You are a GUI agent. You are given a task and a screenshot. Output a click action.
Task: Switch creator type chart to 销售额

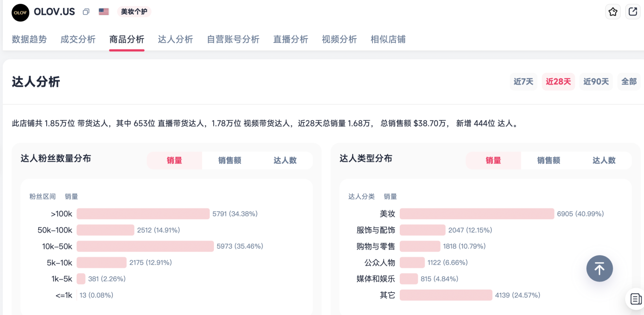tap(548, 160)
